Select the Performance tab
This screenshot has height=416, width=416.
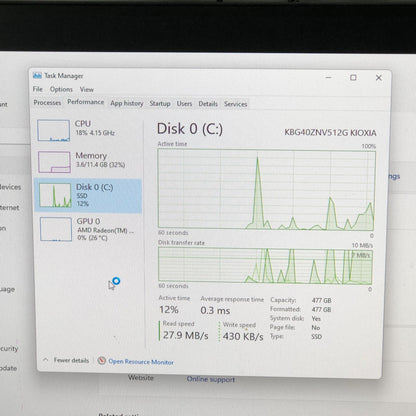coord(86,102)
